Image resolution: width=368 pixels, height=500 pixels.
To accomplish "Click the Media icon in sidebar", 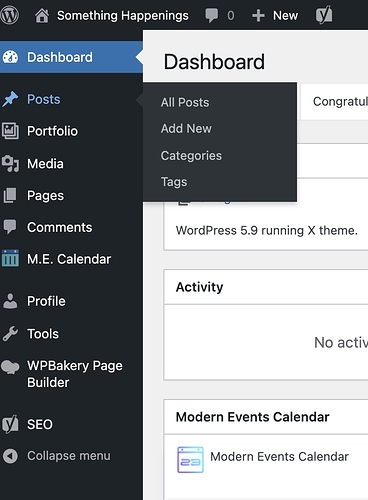I will pos(10,164).
